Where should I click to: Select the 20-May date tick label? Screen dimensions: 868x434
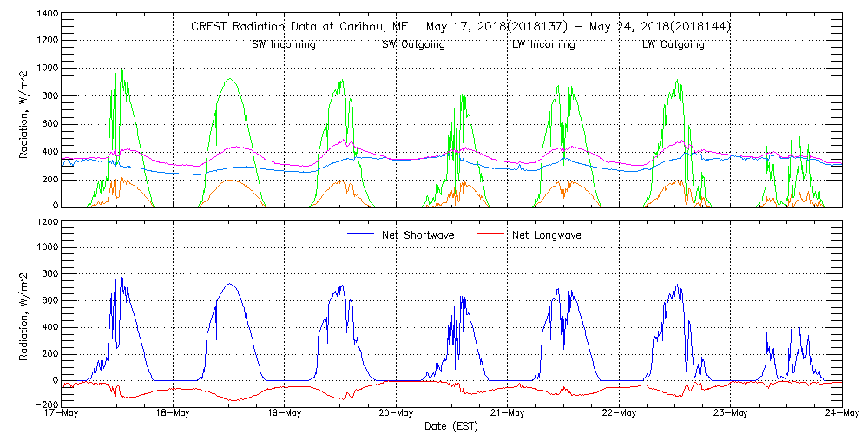click(x=396, y=413)
